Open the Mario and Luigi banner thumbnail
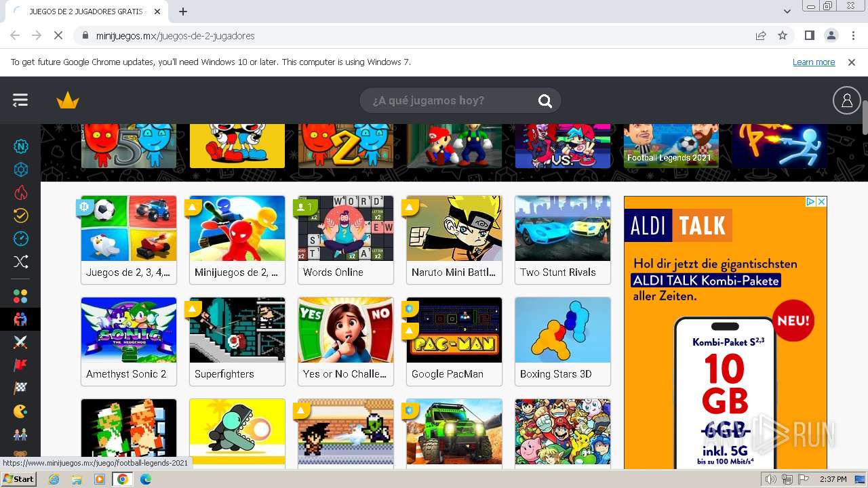This screenshot has height=488, width=868. (454, 146)
